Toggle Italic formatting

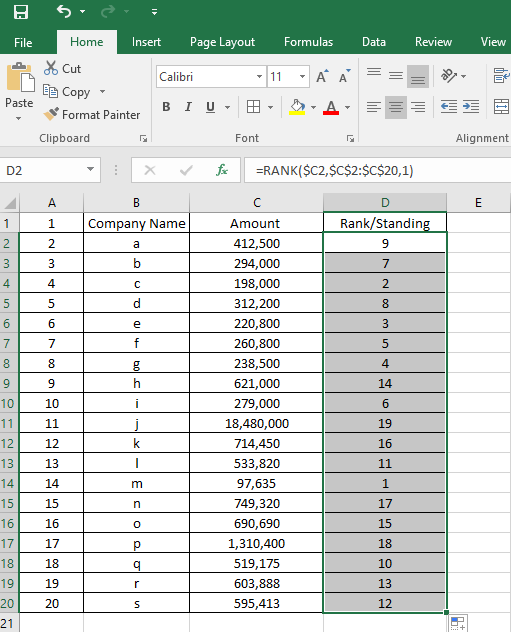click(x=188, y=107)
